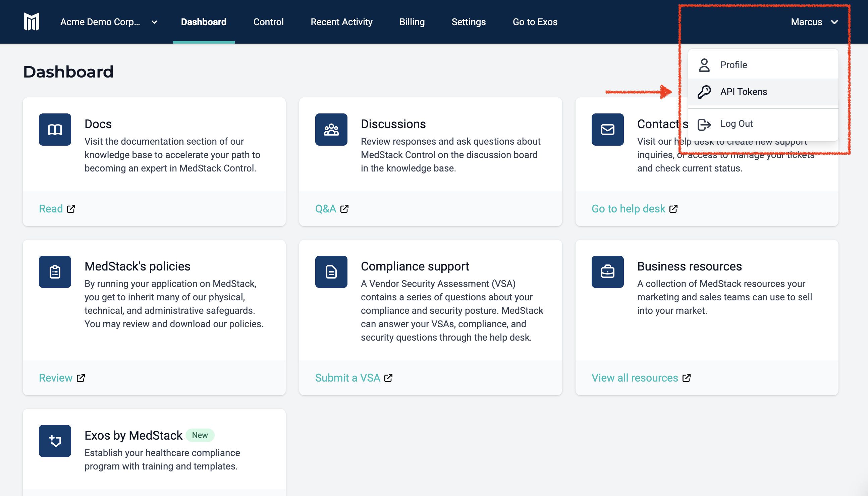
Task: Click the Dashboard page heading
Action: [68, 72]
